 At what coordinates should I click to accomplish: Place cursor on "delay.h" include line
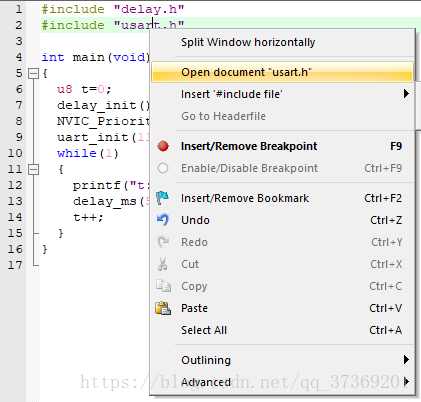113,9
